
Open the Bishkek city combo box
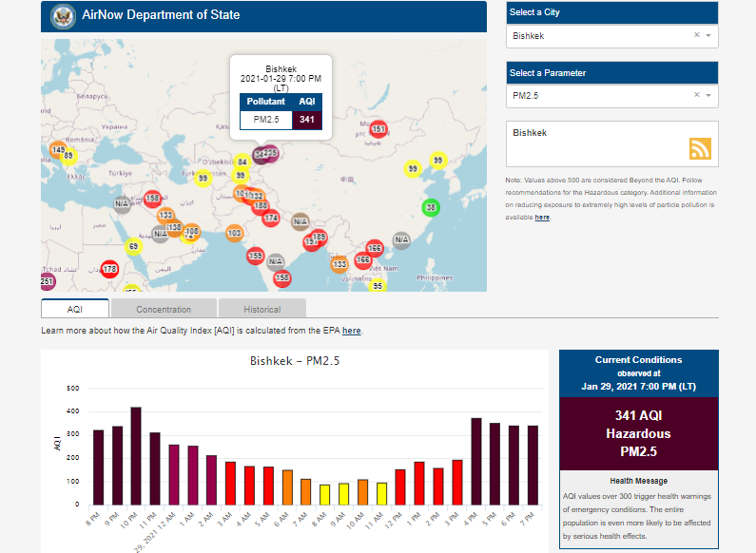(x=599, y=36)
